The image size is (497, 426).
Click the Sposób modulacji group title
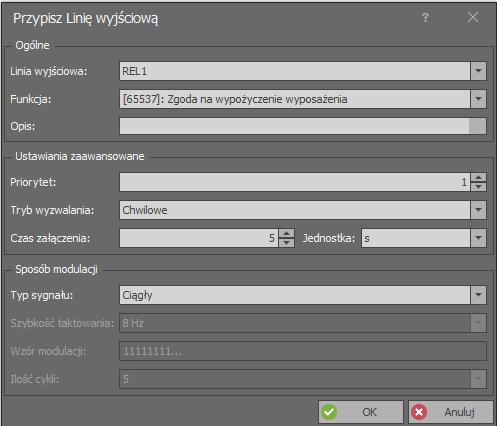[56, 269]
